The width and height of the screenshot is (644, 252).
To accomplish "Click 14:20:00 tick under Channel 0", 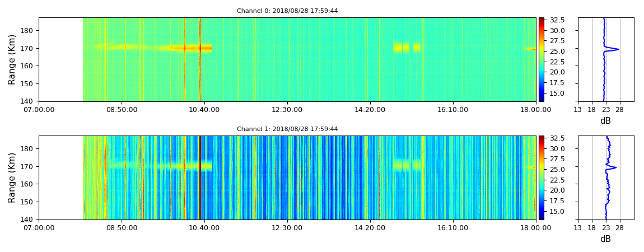I will pos(371,110).
